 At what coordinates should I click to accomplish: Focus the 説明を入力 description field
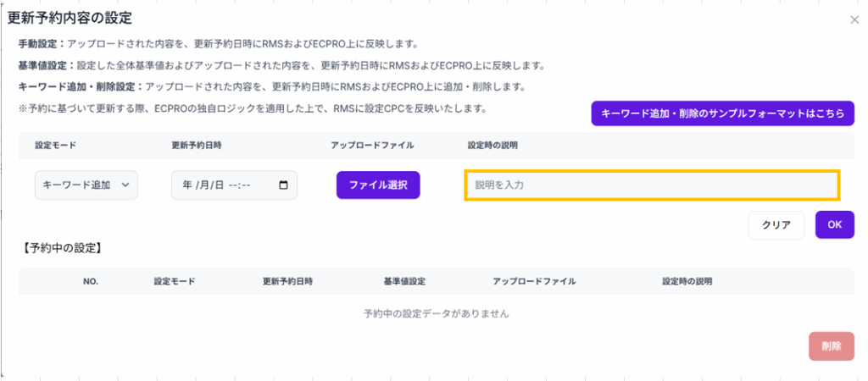click(x=651, y=185)
